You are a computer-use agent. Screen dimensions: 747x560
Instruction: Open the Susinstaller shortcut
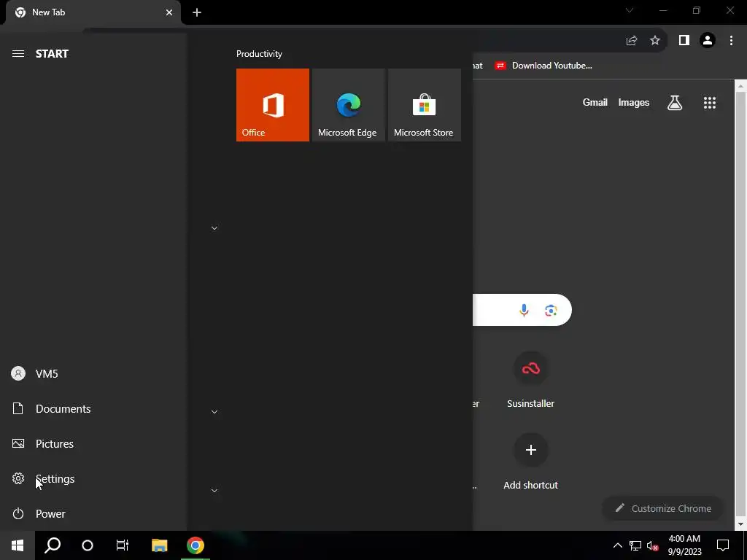[531, 381]
